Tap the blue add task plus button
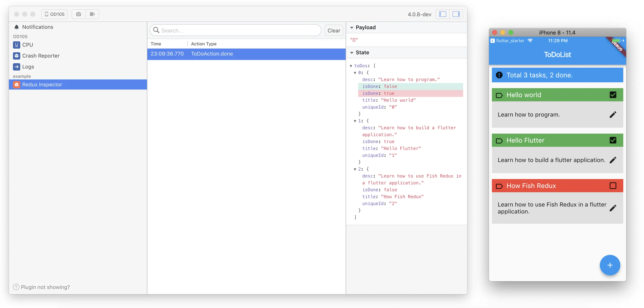Viewport: 644px width, 308px height. click(x=610, y=265)
